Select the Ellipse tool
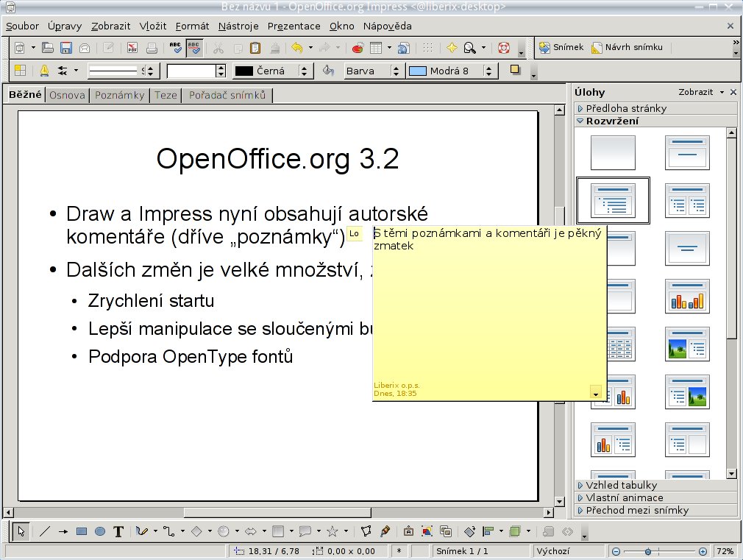The height and width of the screenshot is (560, 743). point(100,531)
